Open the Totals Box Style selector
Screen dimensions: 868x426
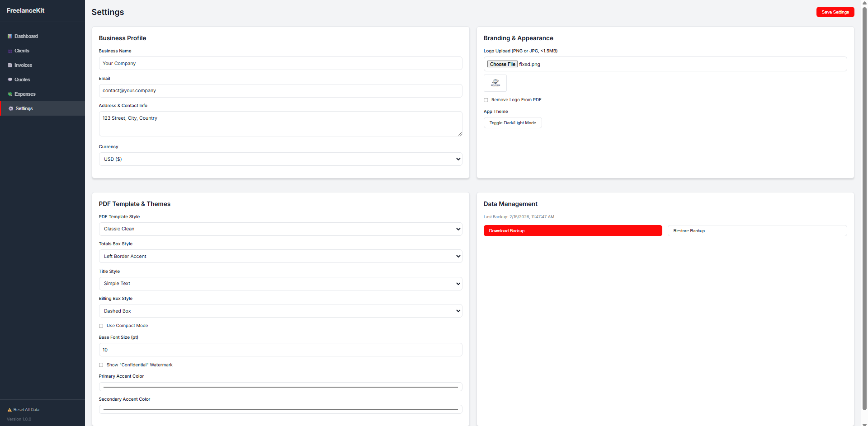click(280, 256)
